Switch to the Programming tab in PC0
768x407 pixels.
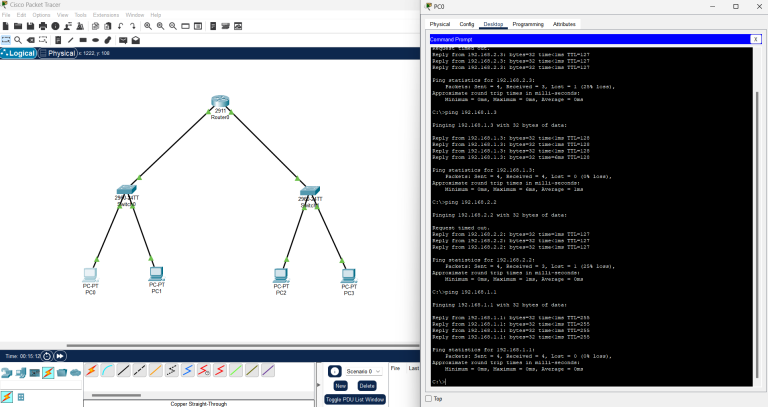528,24
